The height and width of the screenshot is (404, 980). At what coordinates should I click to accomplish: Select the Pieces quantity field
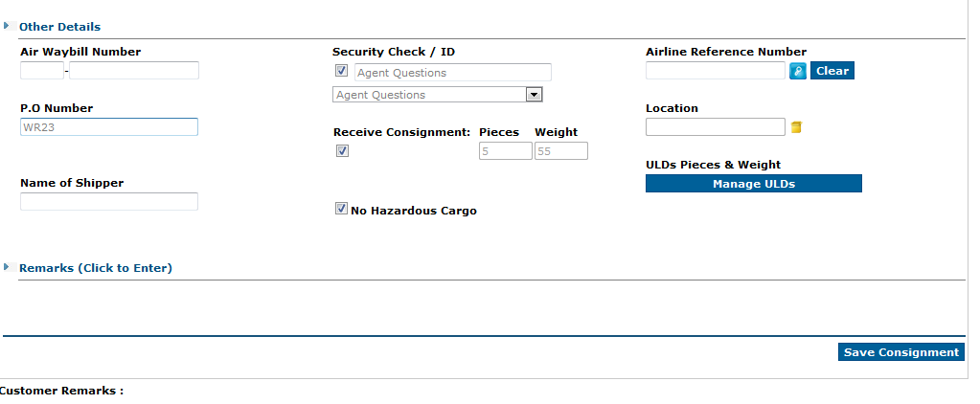pyautogui.click(x=506, y=151)
